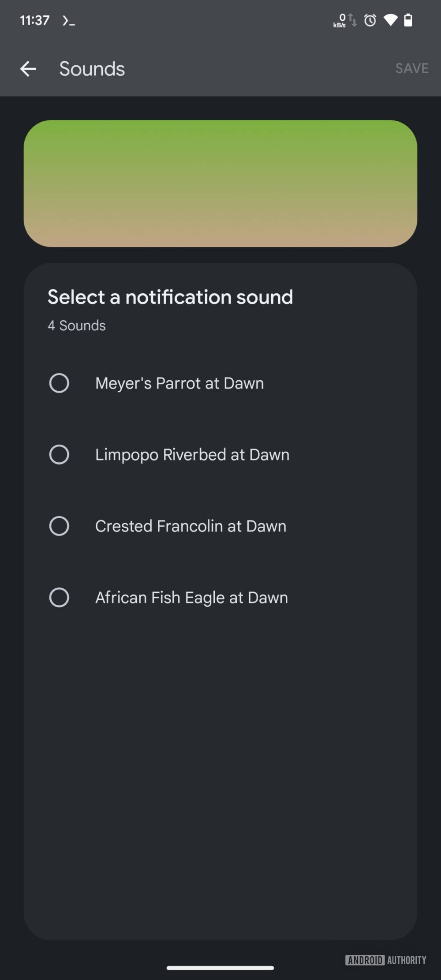Select Meyer's Parrot at Dawn radio button
This screenshot has width=441, height=980.
pyautogui.click(x=59, y=383)
